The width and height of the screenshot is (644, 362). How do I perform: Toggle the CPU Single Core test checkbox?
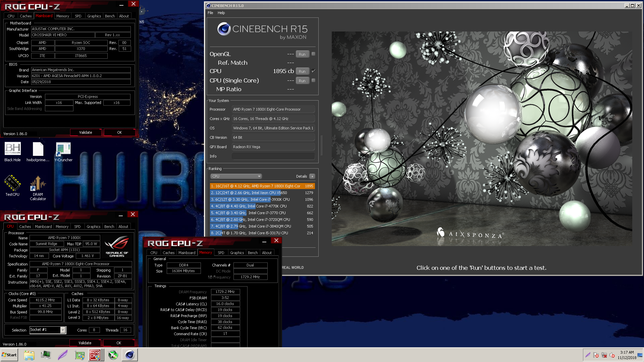(x=313, y=80)
